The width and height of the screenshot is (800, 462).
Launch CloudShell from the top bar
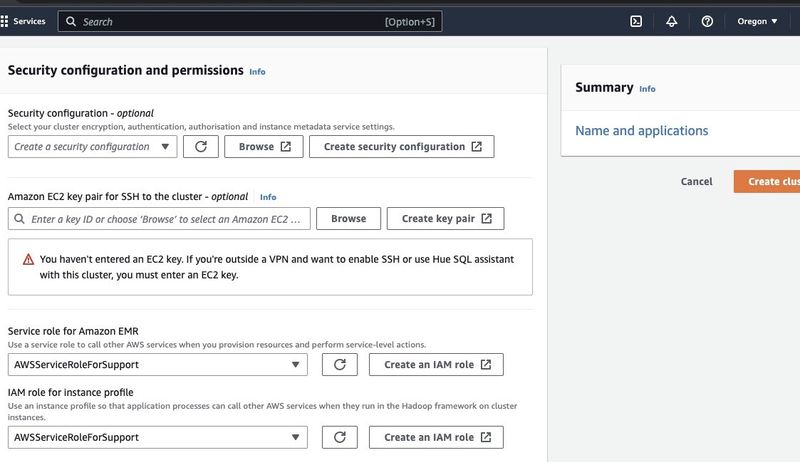click(636, 21)
